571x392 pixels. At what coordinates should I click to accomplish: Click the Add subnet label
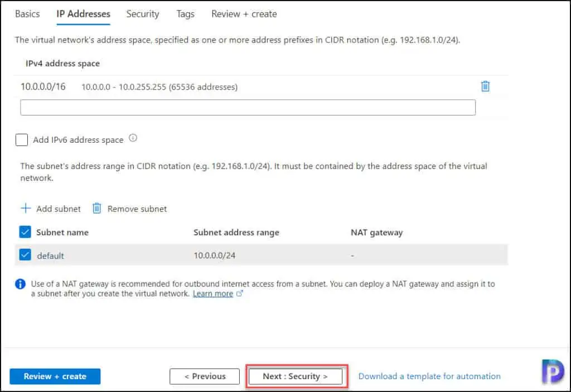pos(58,209)
